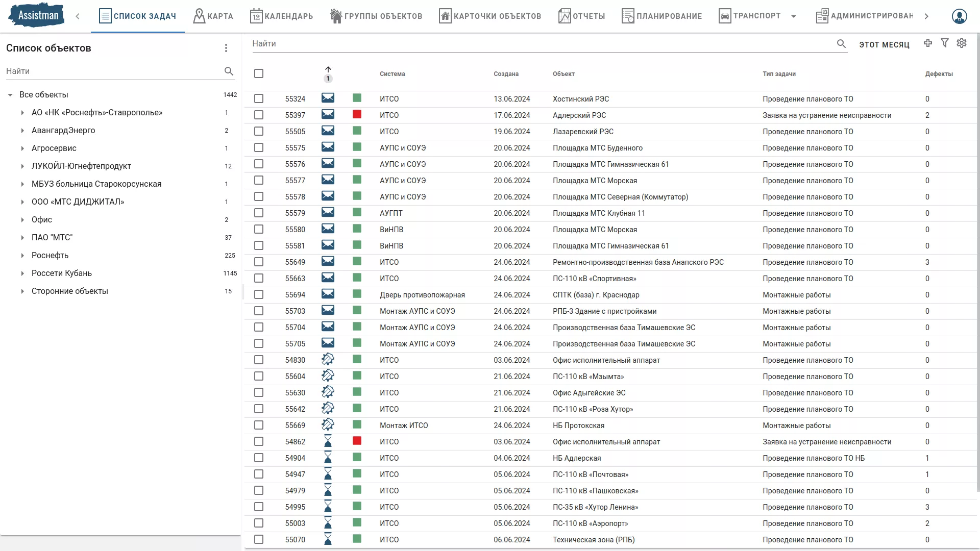Viewport: 980px width, 551px height.
Task: Click the envelope status icon for task 55397
Action: (x=328, y=115)
